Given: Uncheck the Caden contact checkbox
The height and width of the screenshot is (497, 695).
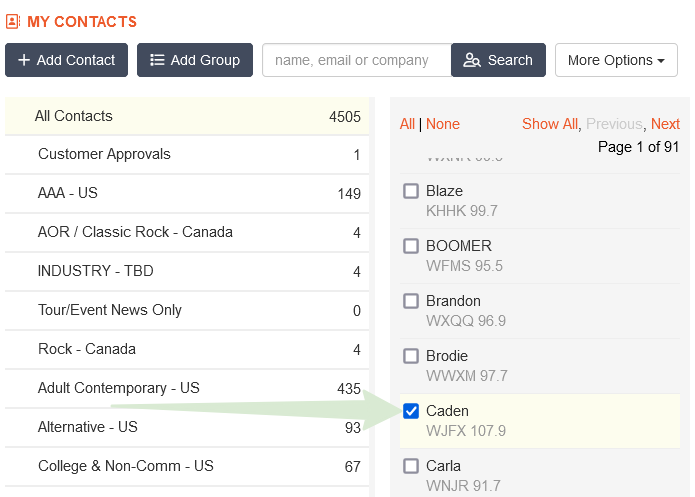Looking at the screenshot, I should [x=411, y=411].
